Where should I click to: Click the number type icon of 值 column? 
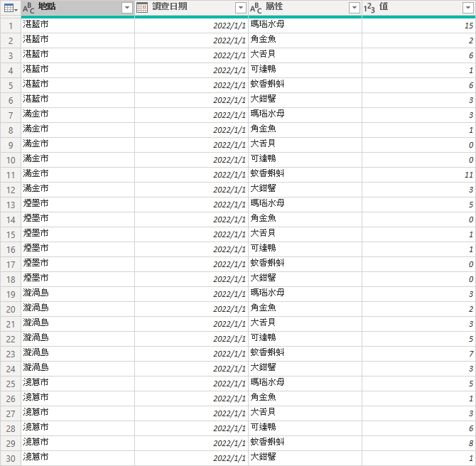point(369,8)
